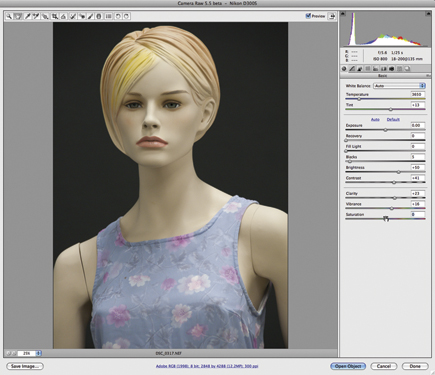Screen dimensions: 435x375
Task: Click the Exposure slider handle
Action: pos(385,130)
